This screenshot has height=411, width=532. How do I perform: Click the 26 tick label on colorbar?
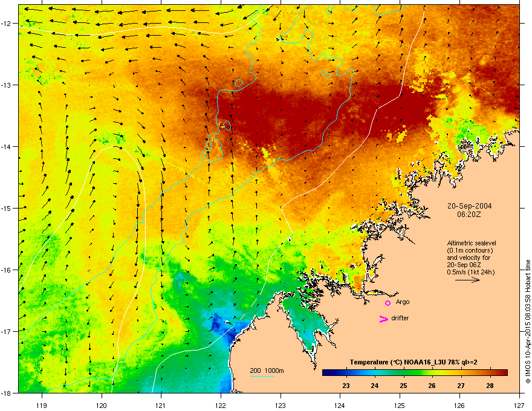tap(432, 386)
